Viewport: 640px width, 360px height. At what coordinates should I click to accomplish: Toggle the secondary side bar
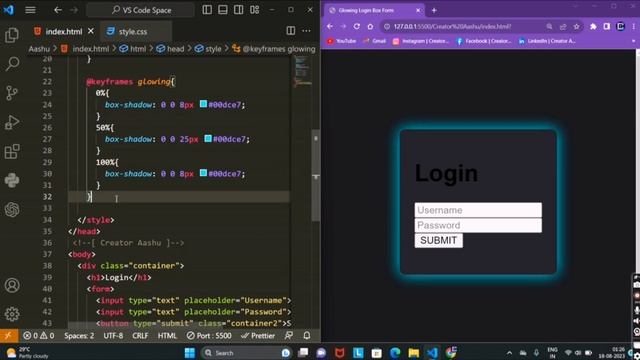point(239,10)
